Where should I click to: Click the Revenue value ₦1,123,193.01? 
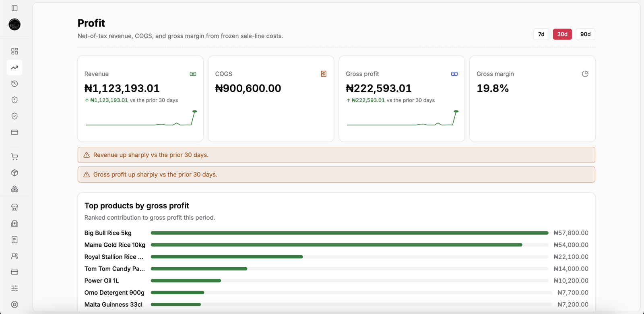[122, 88]
